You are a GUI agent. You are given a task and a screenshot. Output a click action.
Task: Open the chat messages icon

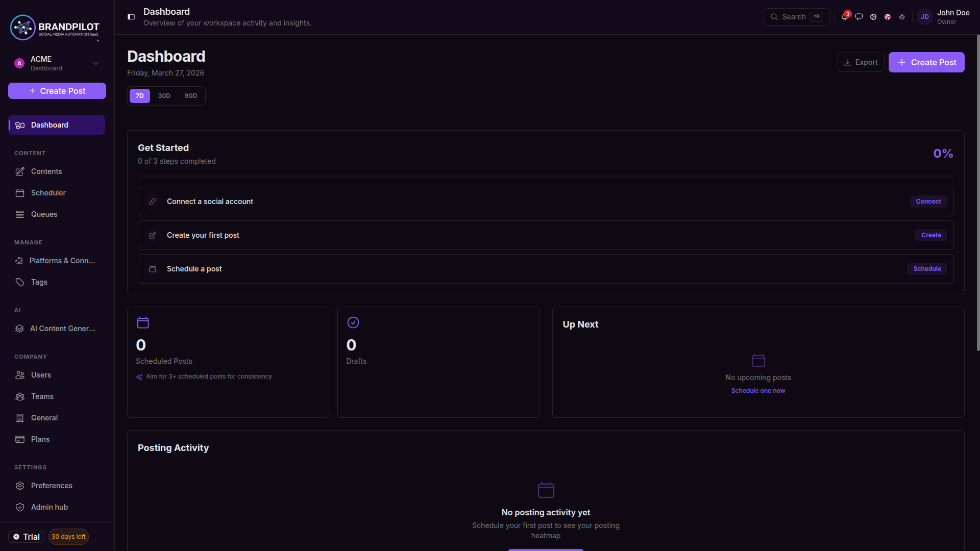(859, 17)
